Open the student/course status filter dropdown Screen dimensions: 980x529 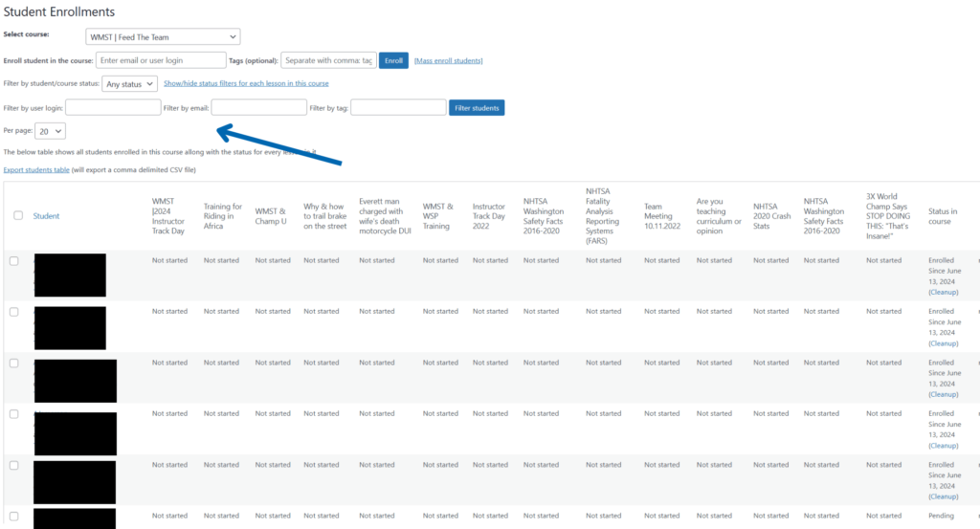tap(129, 84)
